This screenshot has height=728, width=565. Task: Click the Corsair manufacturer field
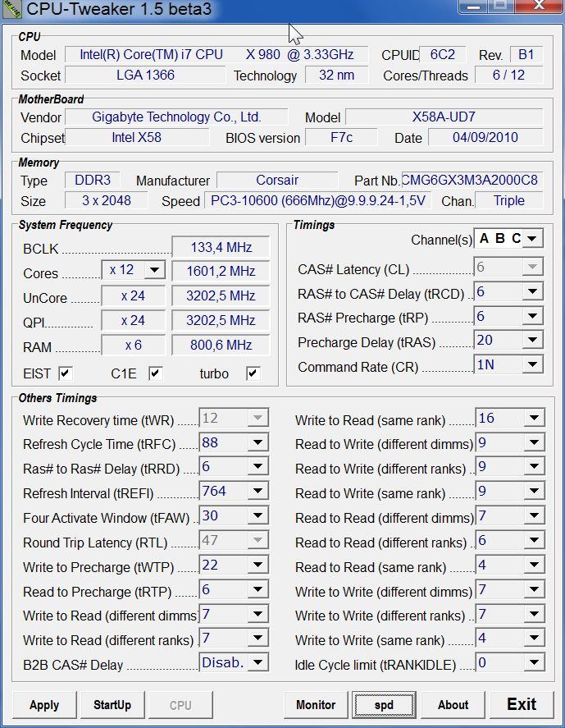click(277, 180)
